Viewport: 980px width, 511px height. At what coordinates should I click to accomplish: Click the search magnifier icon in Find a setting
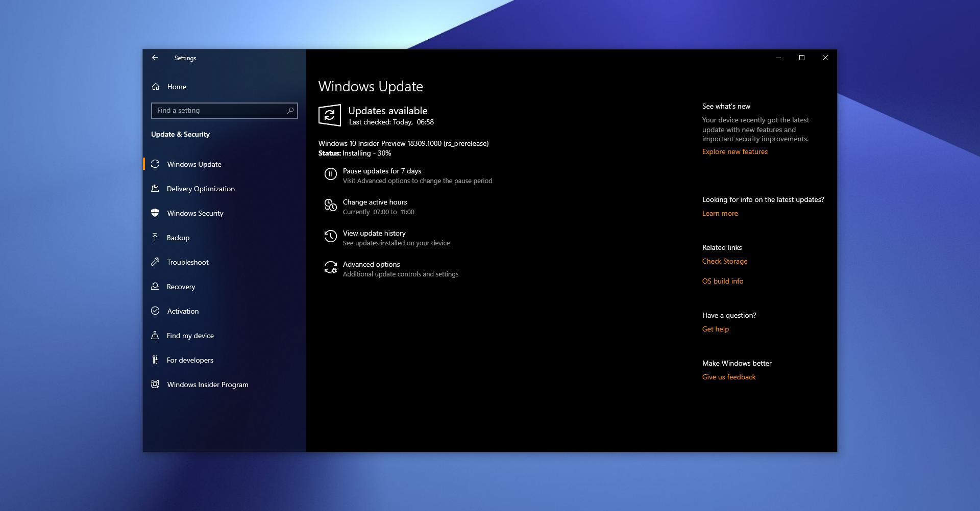click(290, 110)
